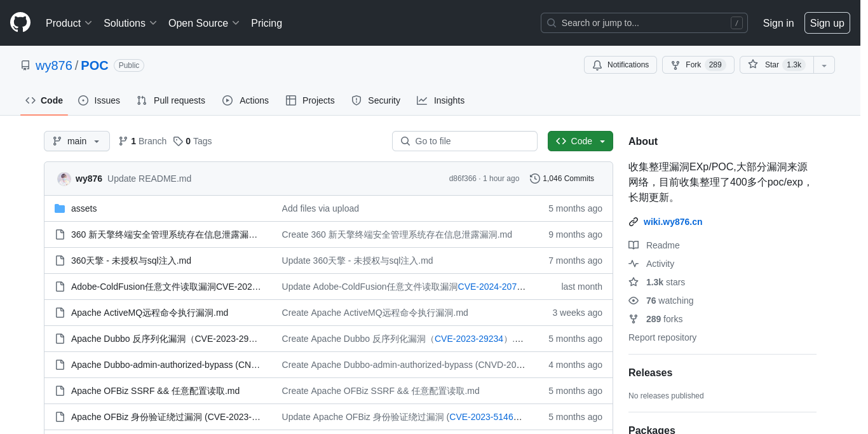Switch to the Issues tab

[99, 100]
